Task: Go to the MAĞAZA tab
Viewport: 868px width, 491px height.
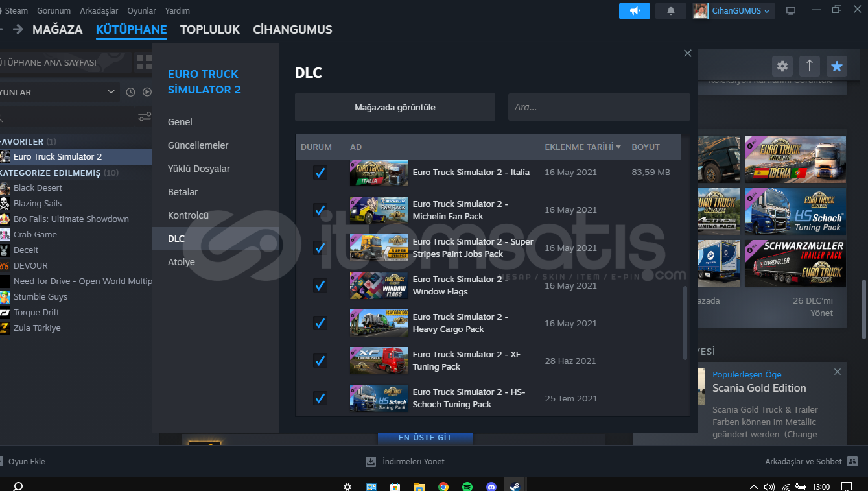Action: click(x=58, y=30)
